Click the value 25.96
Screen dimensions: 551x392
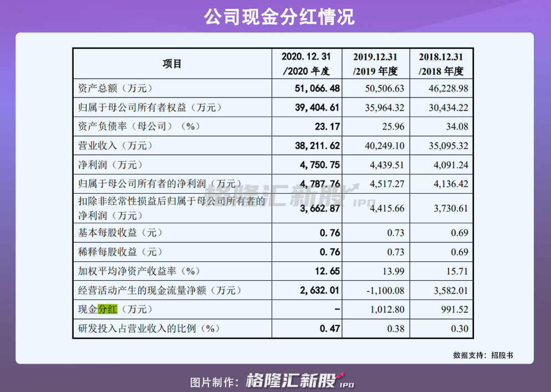(393, 127)
